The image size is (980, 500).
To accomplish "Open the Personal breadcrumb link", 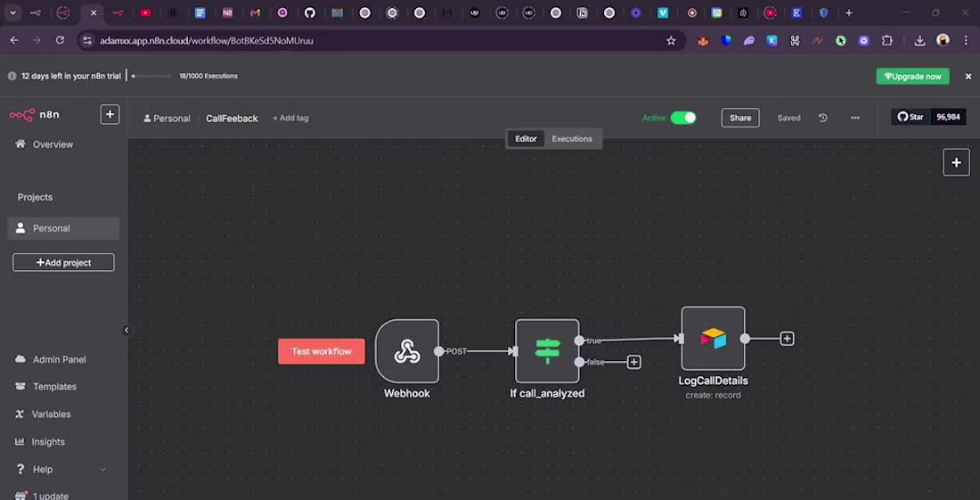I will [167, 119].
